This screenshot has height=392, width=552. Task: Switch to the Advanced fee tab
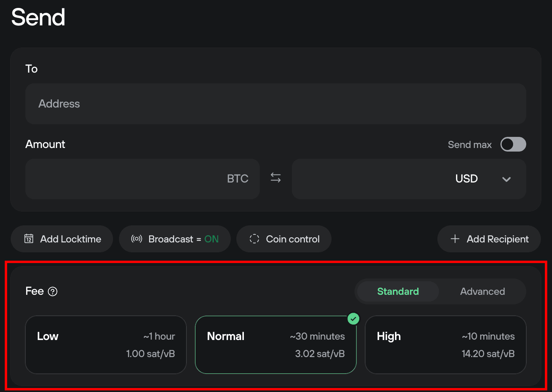482,292
